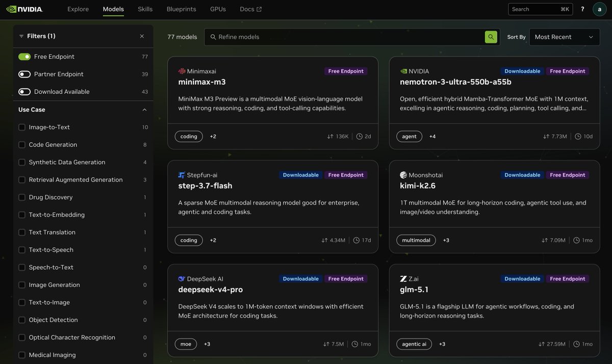Click the agent tag on nemotron card
The height and width of the screenshot is (364, 612).
(409, 137)
